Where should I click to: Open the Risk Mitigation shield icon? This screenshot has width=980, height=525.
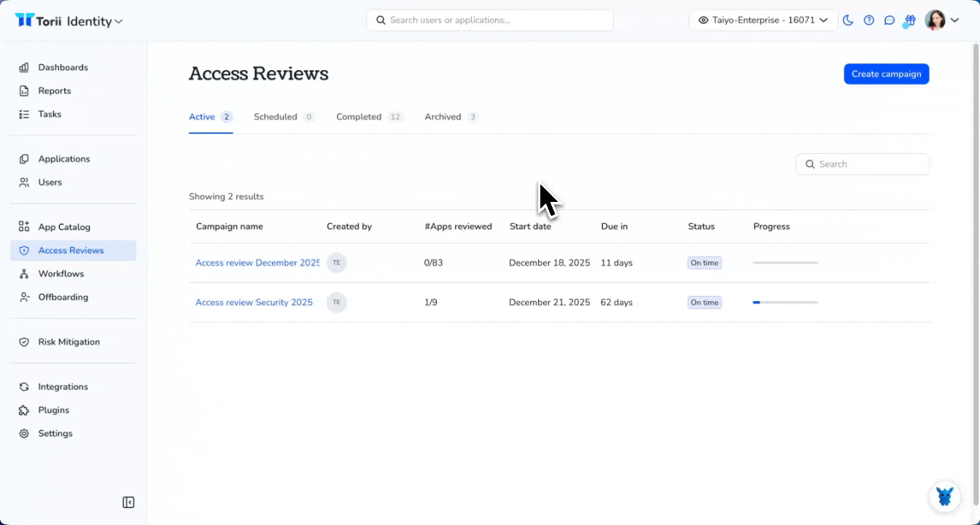point(24,342)
